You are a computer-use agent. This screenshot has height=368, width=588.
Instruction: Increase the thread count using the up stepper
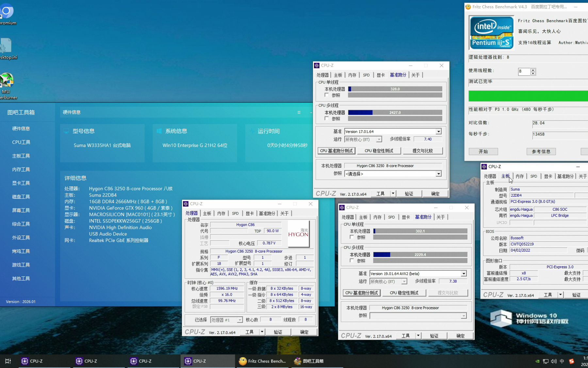[533, 70]
